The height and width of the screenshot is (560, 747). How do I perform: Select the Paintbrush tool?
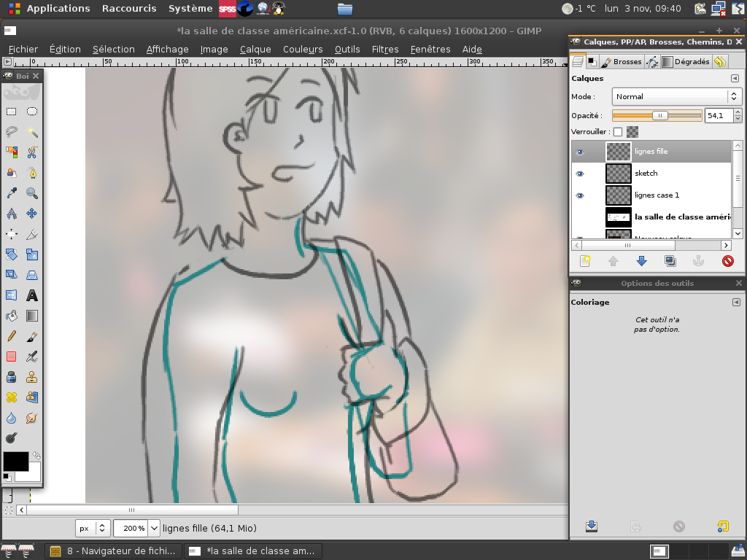click(32, 336)
